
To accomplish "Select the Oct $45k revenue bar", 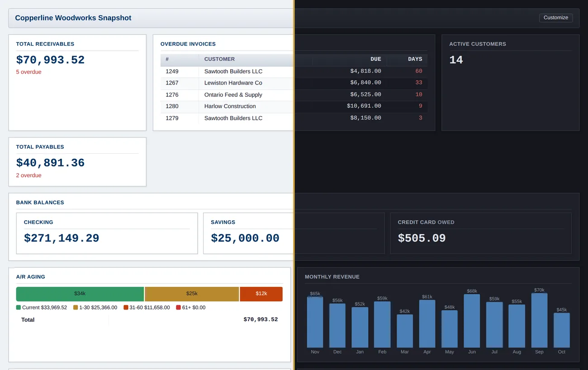I will [x=562, y=330].
